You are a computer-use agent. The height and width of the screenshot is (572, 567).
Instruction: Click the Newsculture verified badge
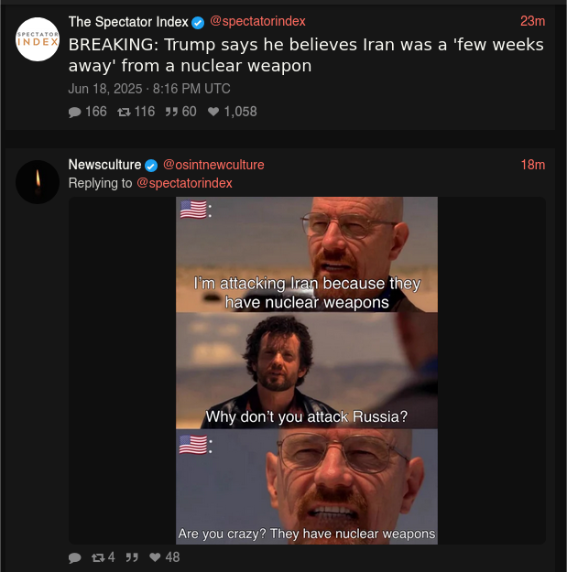(151, 166)
